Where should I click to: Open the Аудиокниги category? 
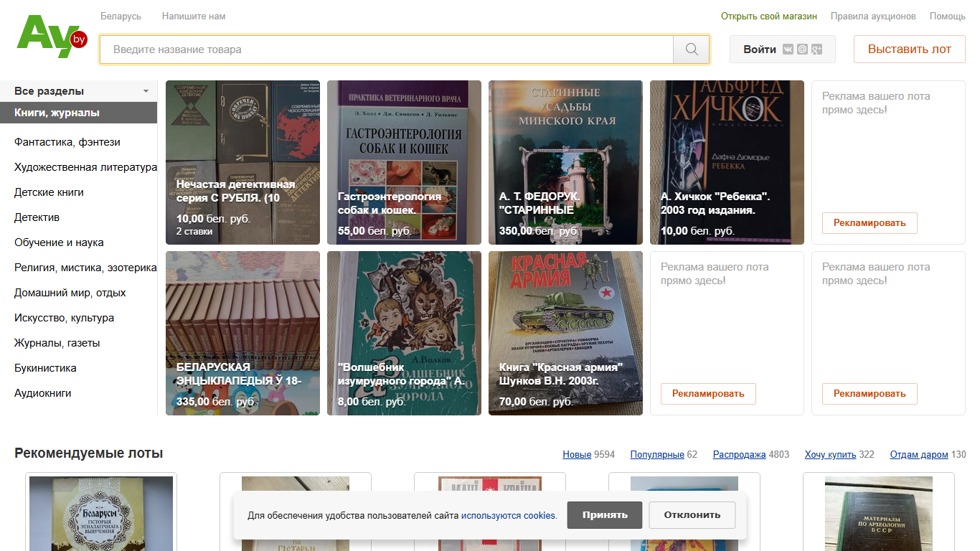(x=42, y=393)
